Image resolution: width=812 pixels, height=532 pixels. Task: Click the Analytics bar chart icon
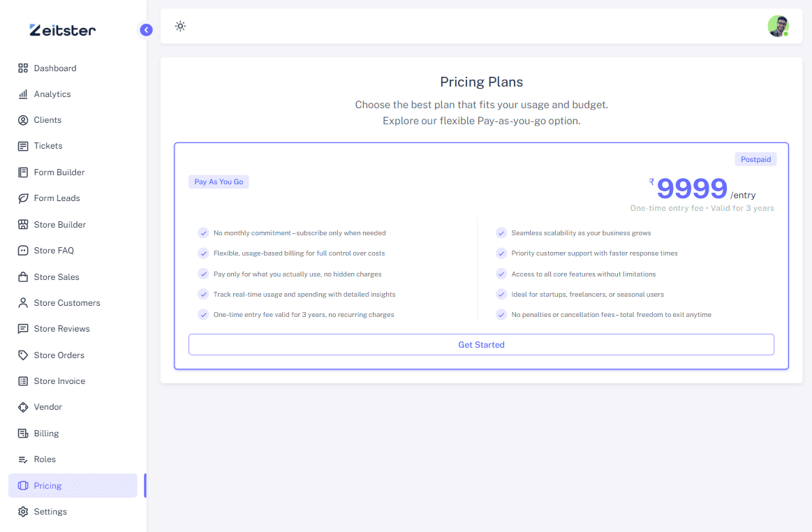(23, 94)
